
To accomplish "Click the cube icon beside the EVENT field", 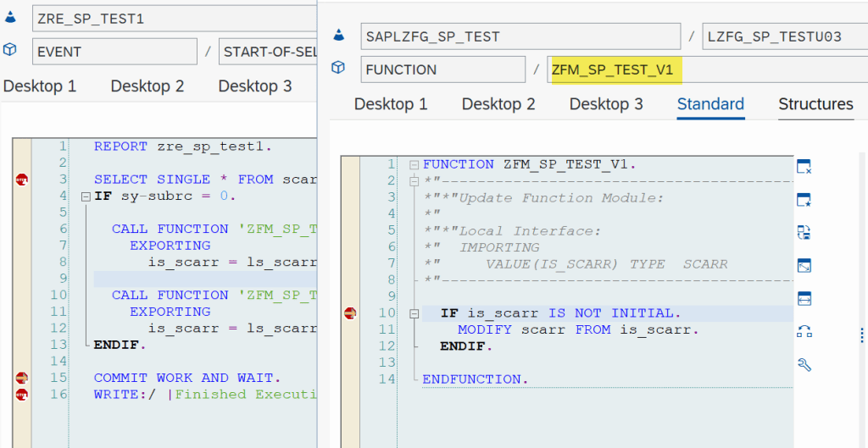I will pyautogui.click(x=10, y=50).
